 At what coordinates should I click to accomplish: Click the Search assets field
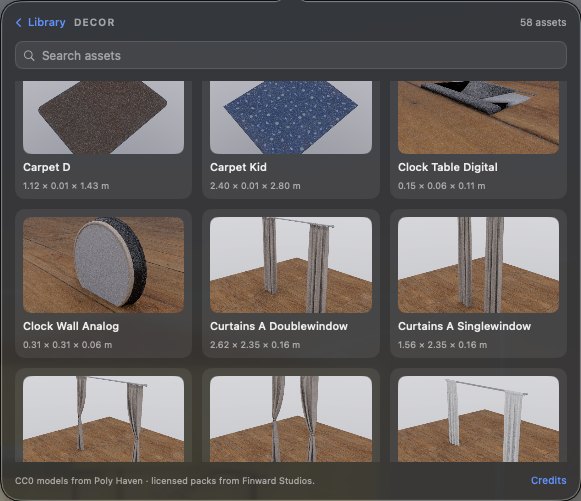tap(290, 55)
